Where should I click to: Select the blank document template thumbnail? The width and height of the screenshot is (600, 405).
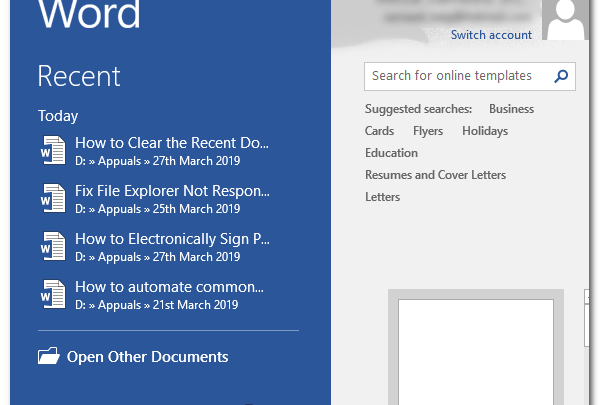coord(476,350)
